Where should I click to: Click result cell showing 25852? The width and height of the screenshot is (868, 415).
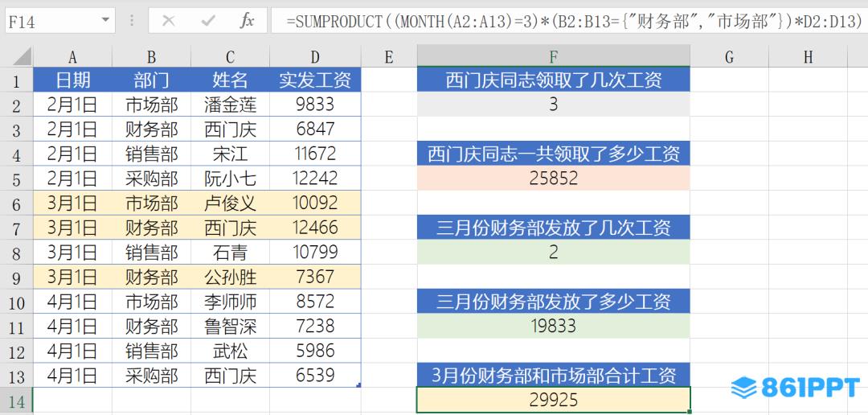coord(554,179)
